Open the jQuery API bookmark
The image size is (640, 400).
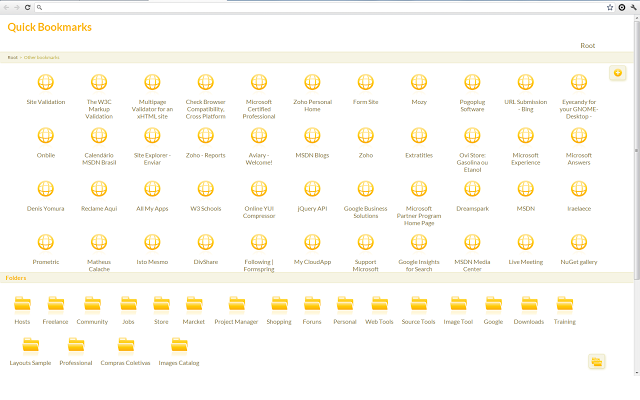[312, 196]
